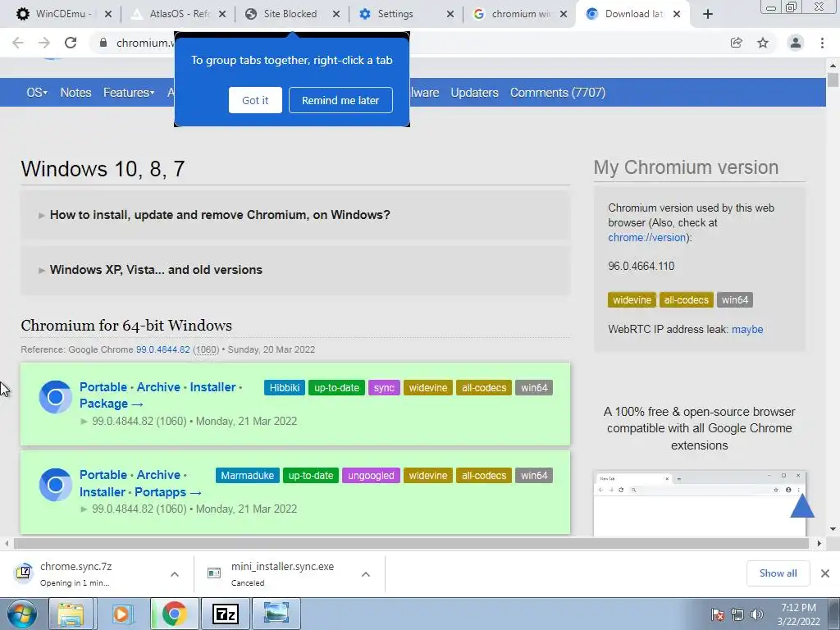Click the page vertical scrollbar down arrow

click(833, 529)
